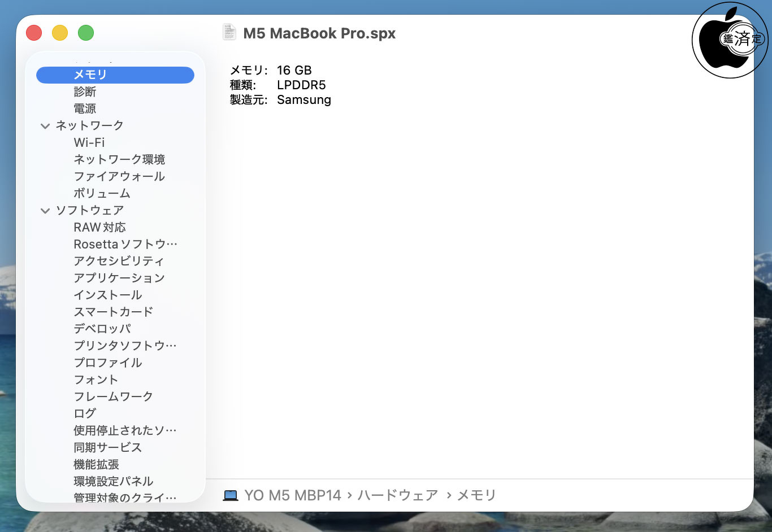Open the 診断 sidebar item
This screenshot has height=532, width=772.
[x=85, y=91]
